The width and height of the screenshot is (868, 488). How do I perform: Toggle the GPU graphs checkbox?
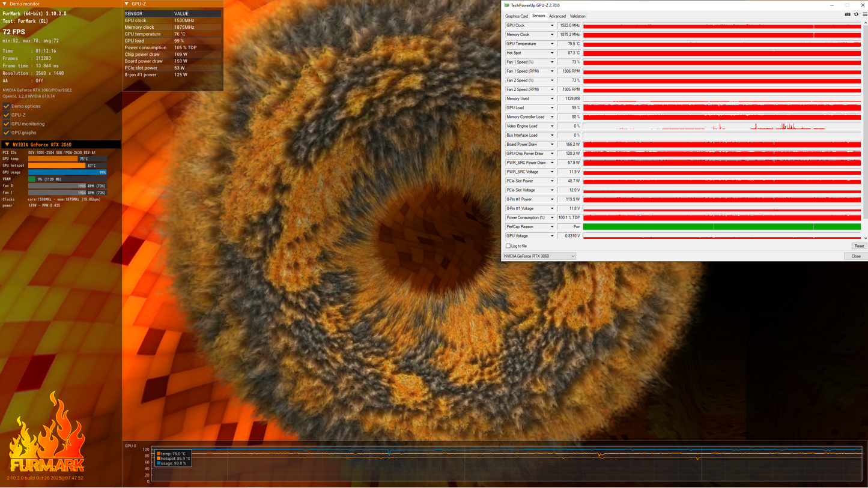coord(6,133)
